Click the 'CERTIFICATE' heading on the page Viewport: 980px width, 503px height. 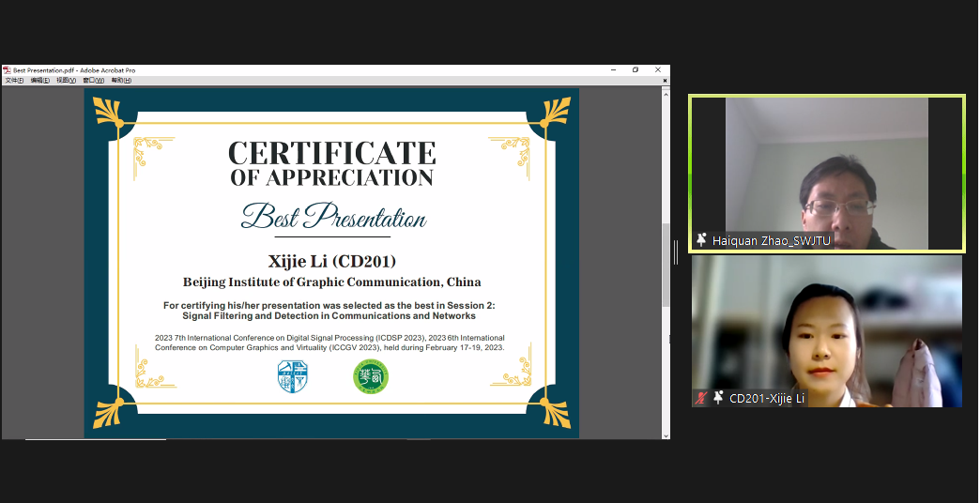(332, 153)
